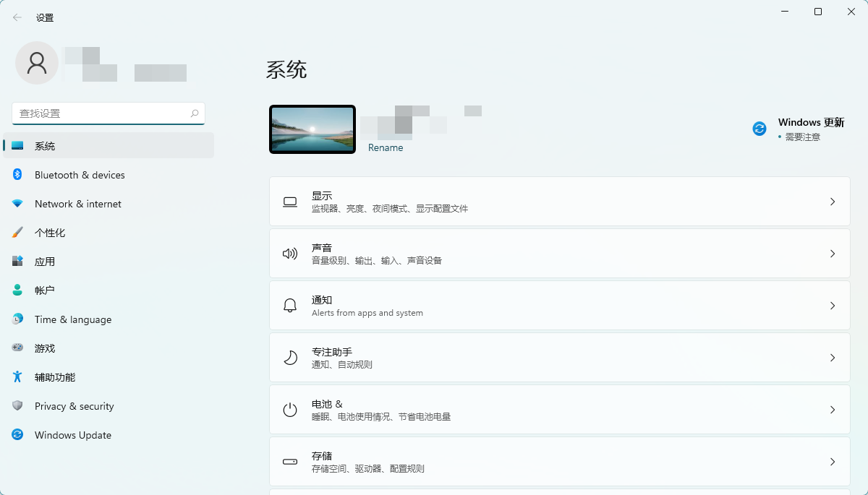Click the back arrow button
The height and width of the screenshot is (495, 868).
pyautogui.click(x=17, y=17)
